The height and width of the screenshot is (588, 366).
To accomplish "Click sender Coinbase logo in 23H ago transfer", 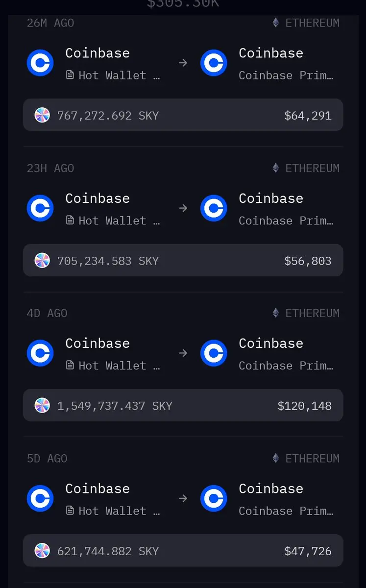I will (x=40, y=208).
